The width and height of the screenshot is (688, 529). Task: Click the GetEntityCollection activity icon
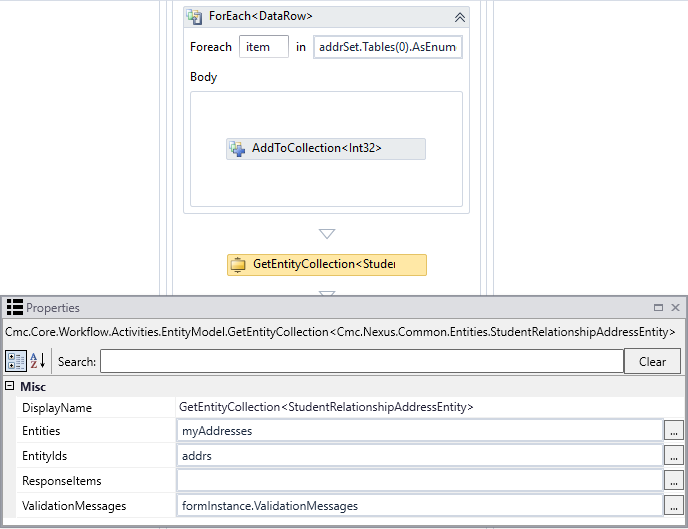(x=238, y=264)
